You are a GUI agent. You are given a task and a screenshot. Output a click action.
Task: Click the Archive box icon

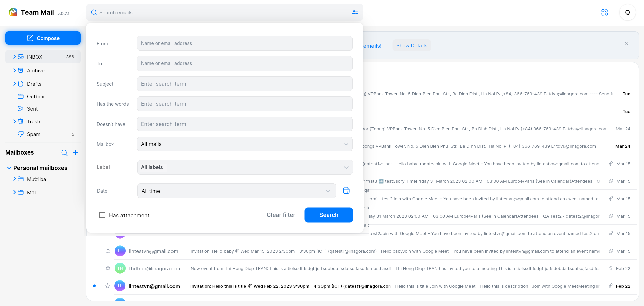point(21,70)
